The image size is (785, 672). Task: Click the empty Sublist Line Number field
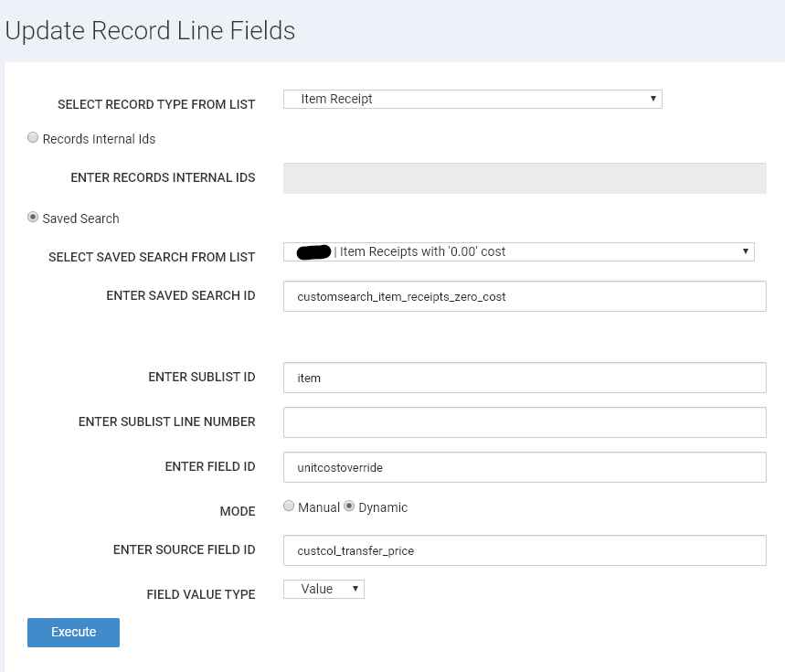[525, 421]
